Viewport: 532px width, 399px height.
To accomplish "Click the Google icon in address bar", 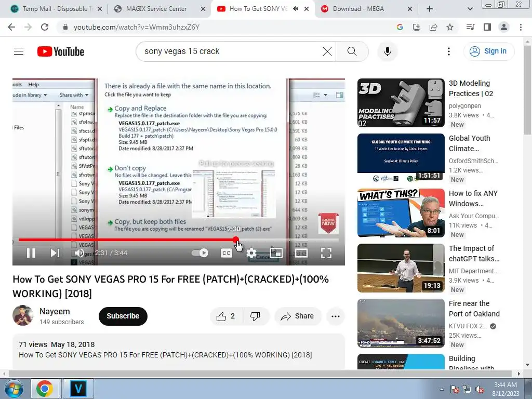I will click(400, 27).
